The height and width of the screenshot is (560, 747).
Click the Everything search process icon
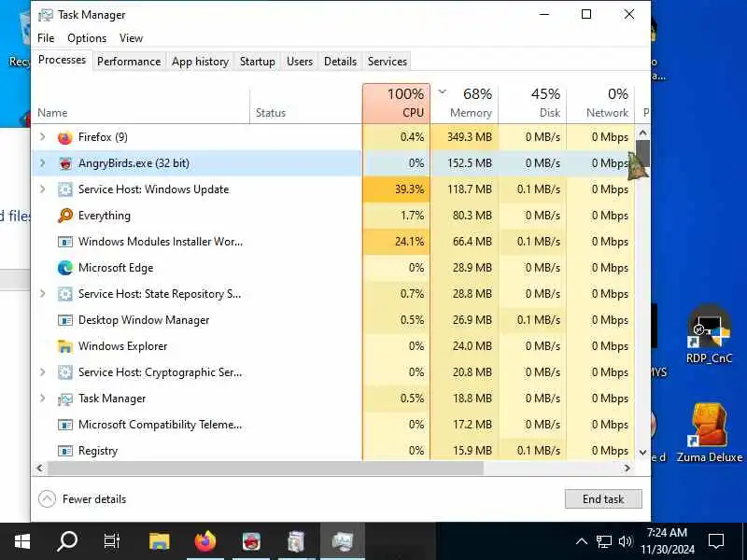point(64,216)
